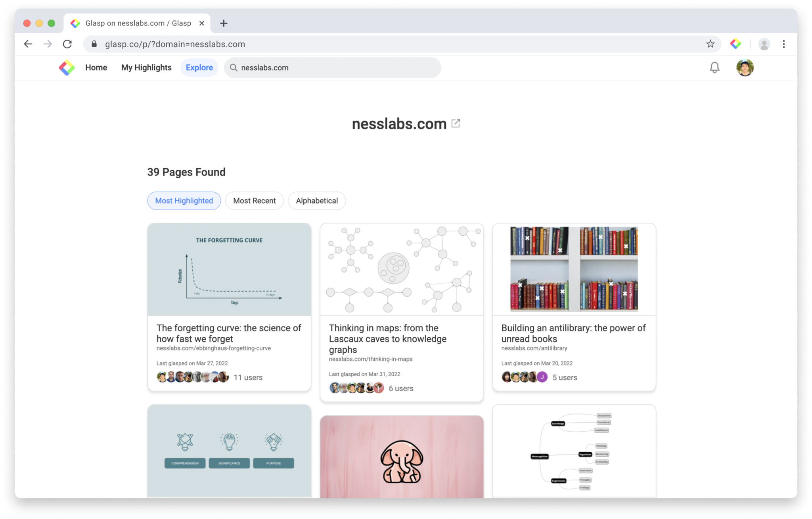The image size is (812, 519).
Task: Open the Glasp extension icon in toolbar
Action: tap(735, 44)
